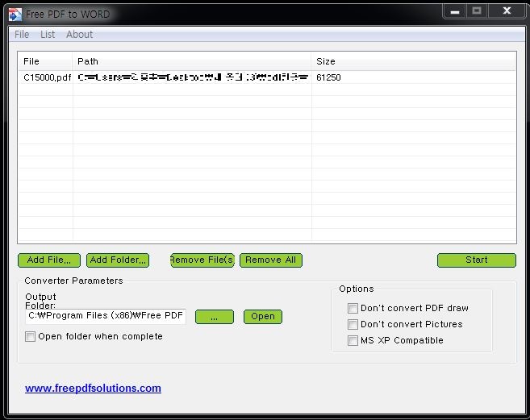Image resolution: width=530 pixels, height=420 pixels.
Task: Open the output folder
Action: tap(263, 317)
